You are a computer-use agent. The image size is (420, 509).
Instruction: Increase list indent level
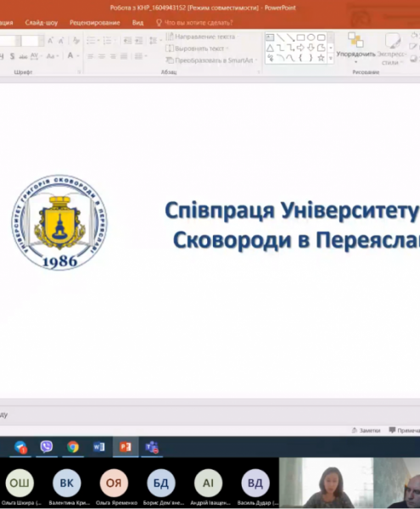[139, 41]
